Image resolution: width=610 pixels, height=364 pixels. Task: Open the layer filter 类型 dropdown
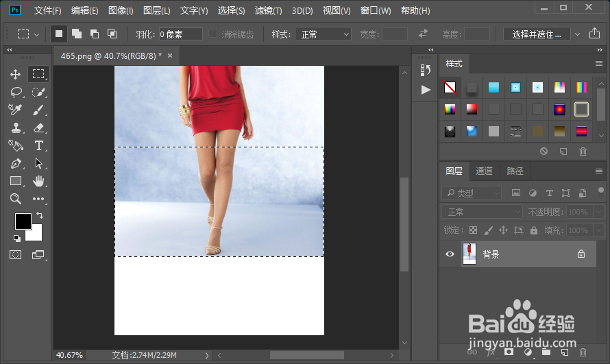[x=472, y=193]
